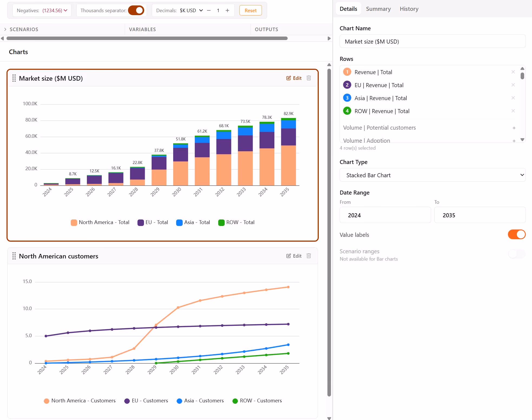Toggle ROW - Total legend swatch
Viewport: 532px width, 420px height.
221,222
